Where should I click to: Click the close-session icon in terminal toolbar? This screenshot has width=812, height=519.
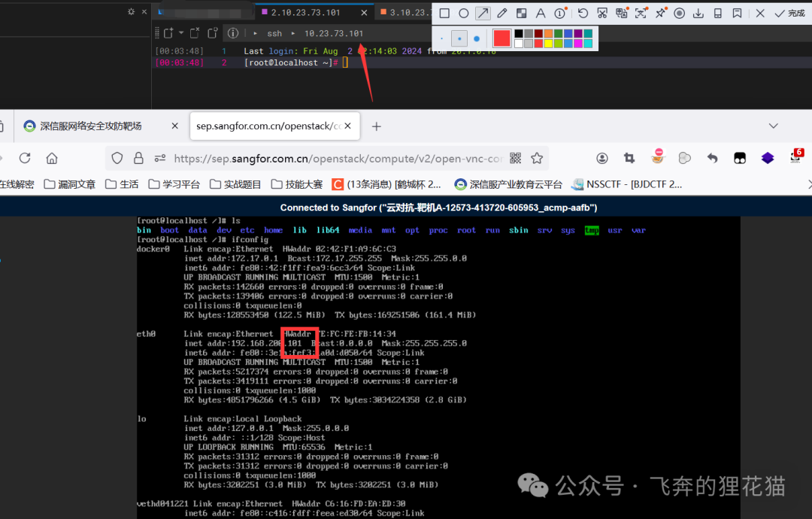pos(195,33)
